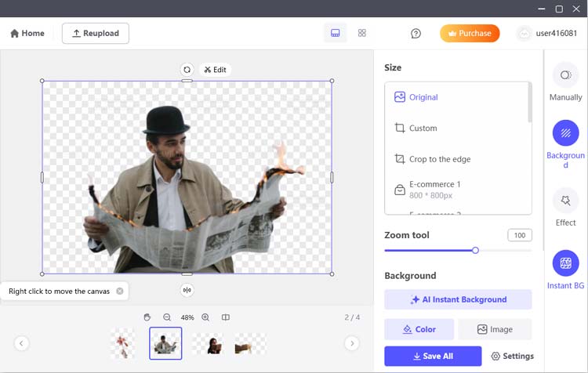Go to the next thumbnail page

[x=352, y=343]
